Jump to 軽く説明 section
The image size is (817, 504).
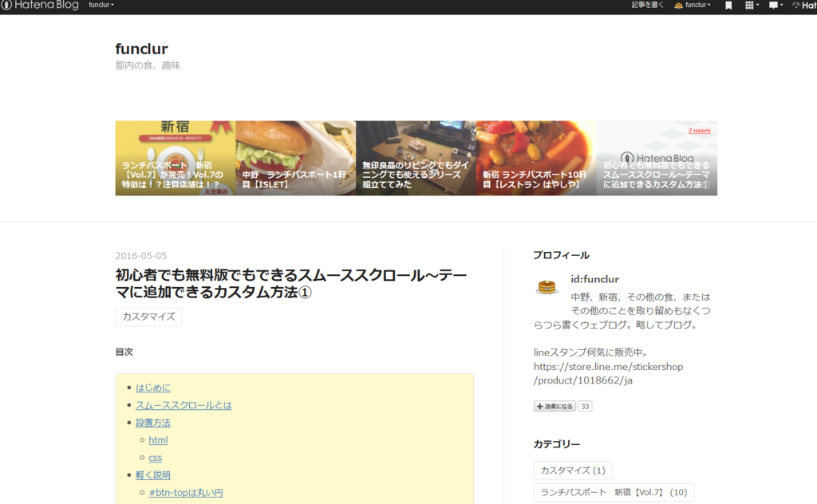[x=152, y=474]
